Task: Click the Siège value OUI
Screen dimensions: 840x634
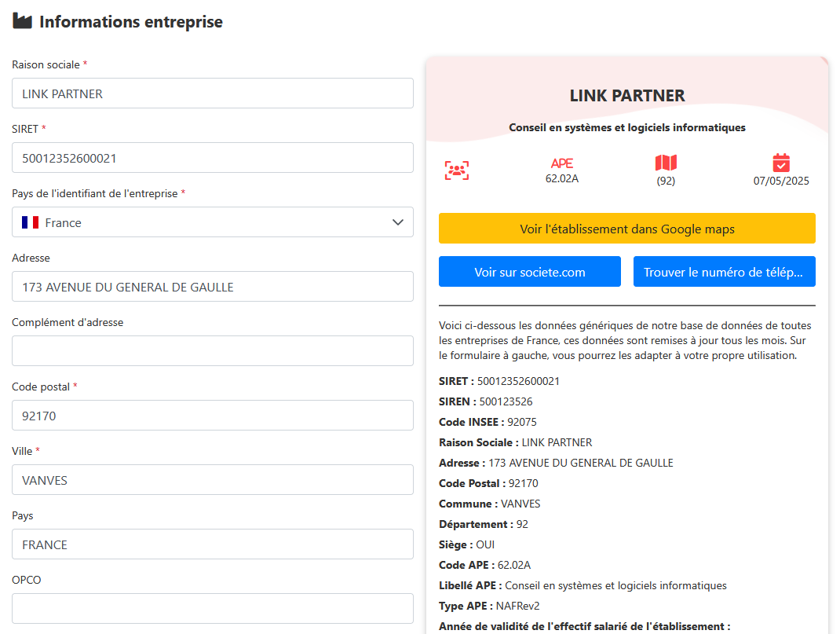Action: coord(485,544)
